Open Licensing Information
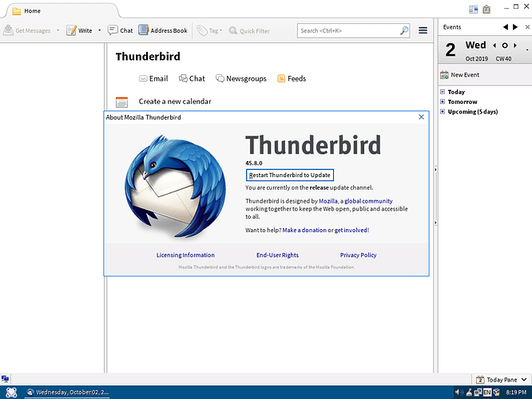Screen dimensions: 532x399 185,255
